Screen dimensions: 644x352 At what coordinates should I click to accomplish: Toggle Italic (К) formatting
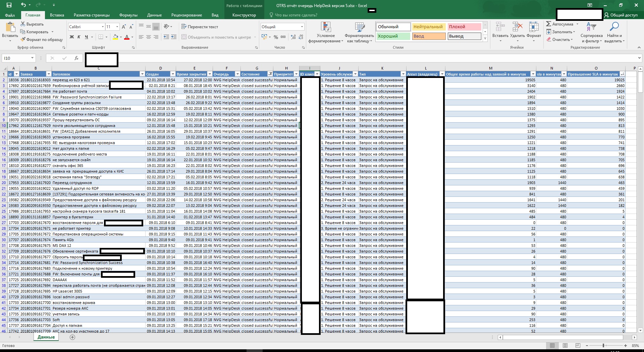(x=79, y=37)
